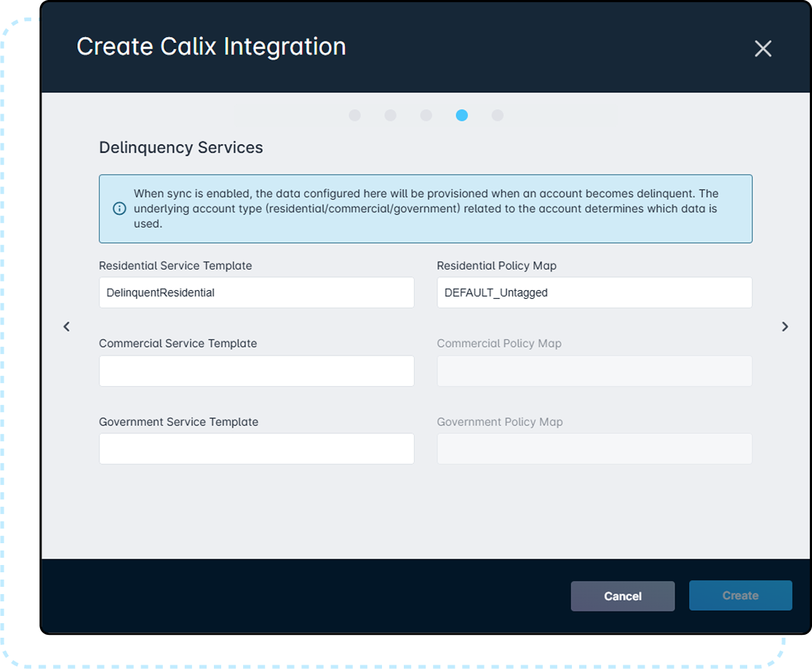Jump to first step indicator dot
812x669 pixels.
(x=355, y=115)
